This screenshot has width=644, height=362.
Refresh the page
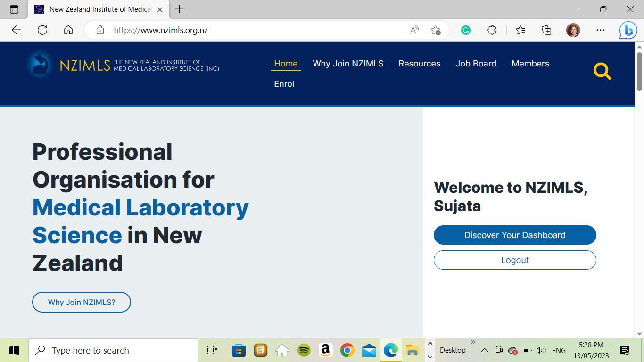tap(42, 30)
